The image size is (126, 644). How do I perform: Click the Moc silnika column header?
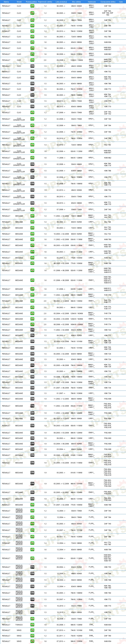(x=76, y=2)
